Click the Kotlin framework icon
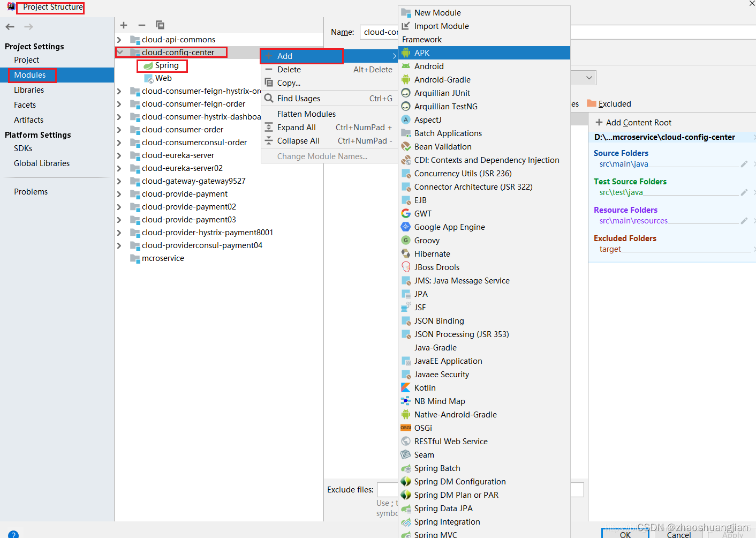 click(x=406, y=387)
